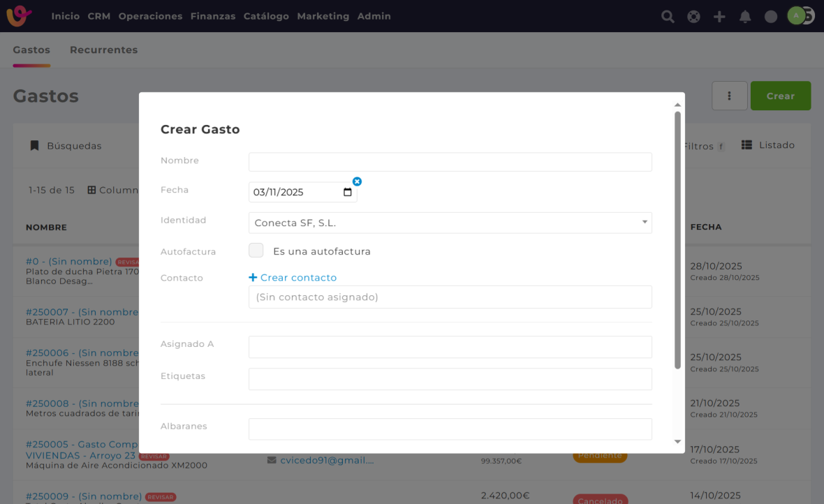Click the plus quick-create icon in top bar
The height and width of the screenshot is (504, 824).
click(x=719, y=17)
